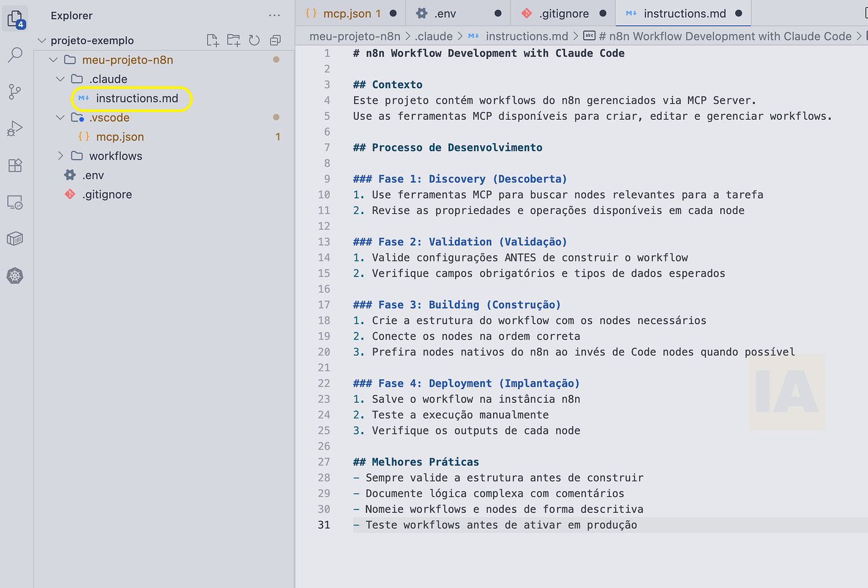Screen dimensions: 868x588
Task: Collapse the .vscode folder
Action: [60, 117]
